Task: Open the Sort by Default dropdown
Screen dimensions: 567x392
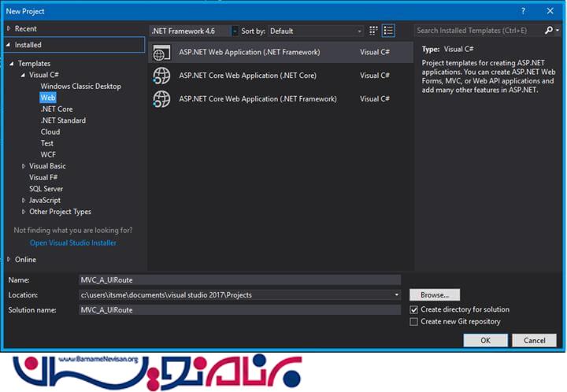Action: (x=360, y=31)
